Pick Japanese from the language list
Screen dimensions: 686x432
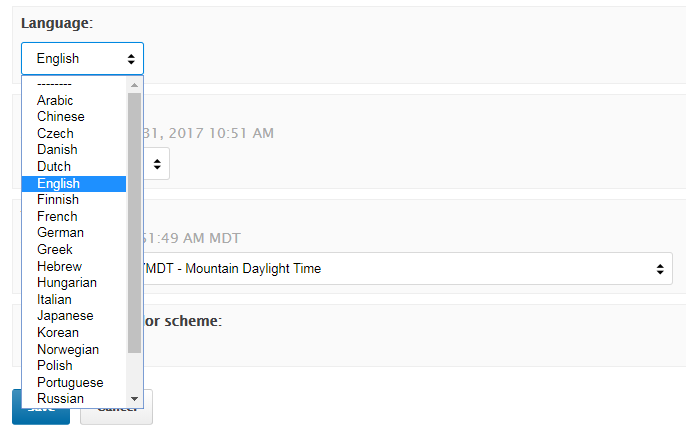click(65, 316)
